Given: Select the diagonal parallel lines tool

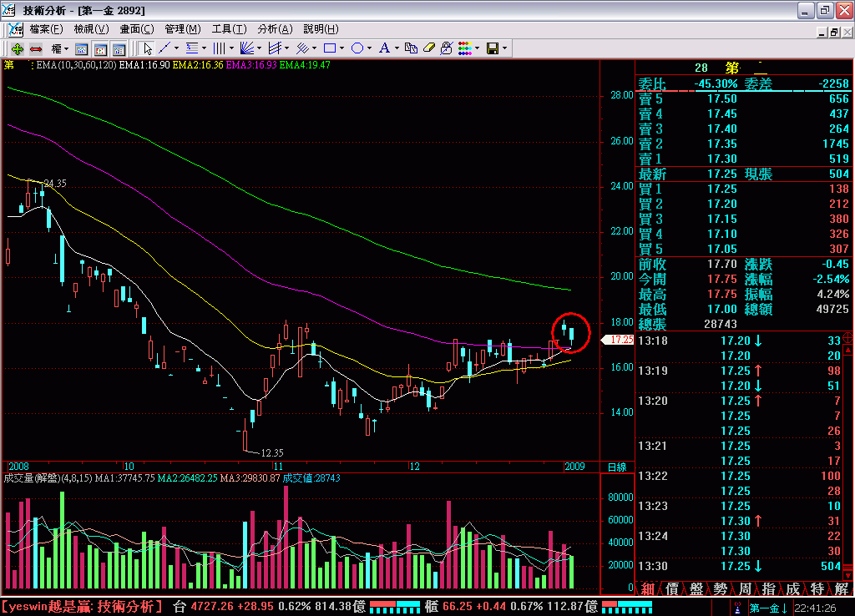Looking at the screenshot, I should [302, 48].
